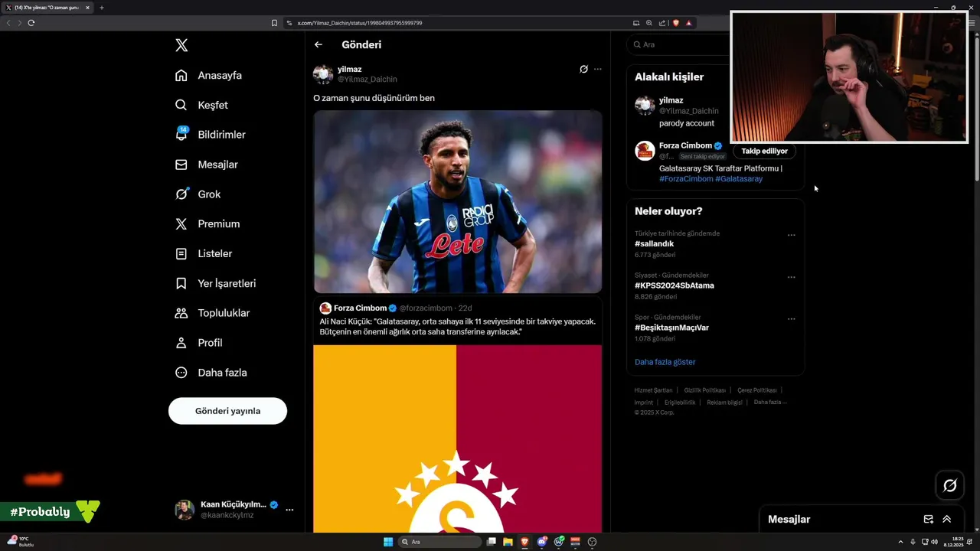Open yilmaz's avatar on the post
Screen dimensions: 980x551
click(x=323, y=74)
